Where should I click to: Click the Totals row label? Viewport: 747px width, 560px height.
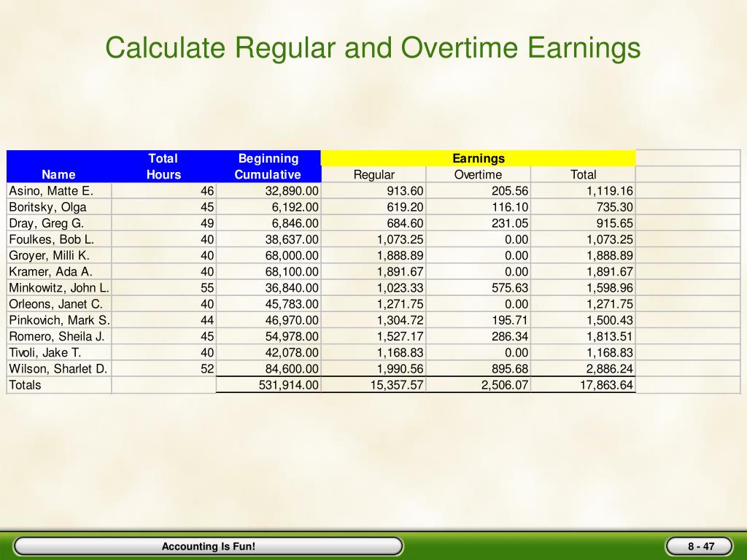pyautogui.click(x=25, y=385)
